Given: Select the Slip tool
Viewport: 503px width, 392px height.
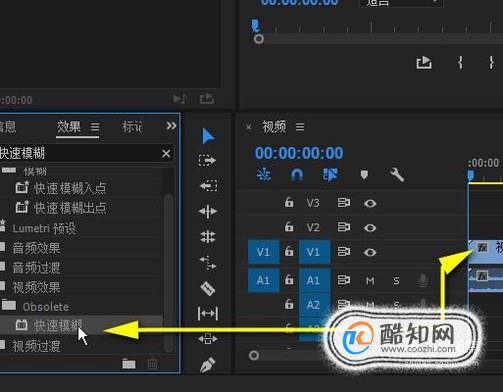Looking at the screenshot, I should 208,313.
